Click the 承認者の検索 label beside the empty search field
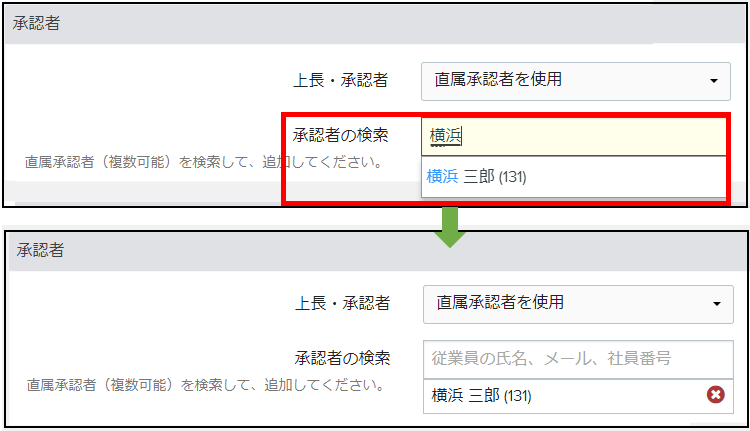 (x=342, y=358)
